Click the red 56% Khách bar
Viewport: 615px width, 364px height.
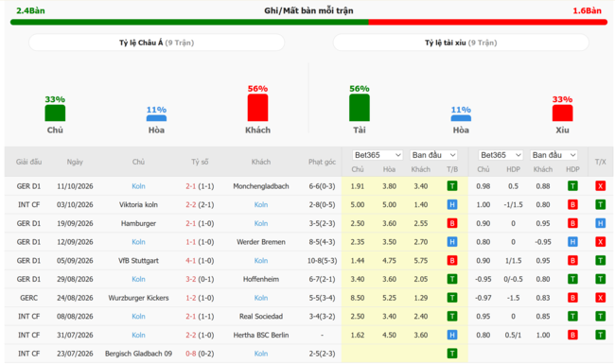(x=257, y=108)
